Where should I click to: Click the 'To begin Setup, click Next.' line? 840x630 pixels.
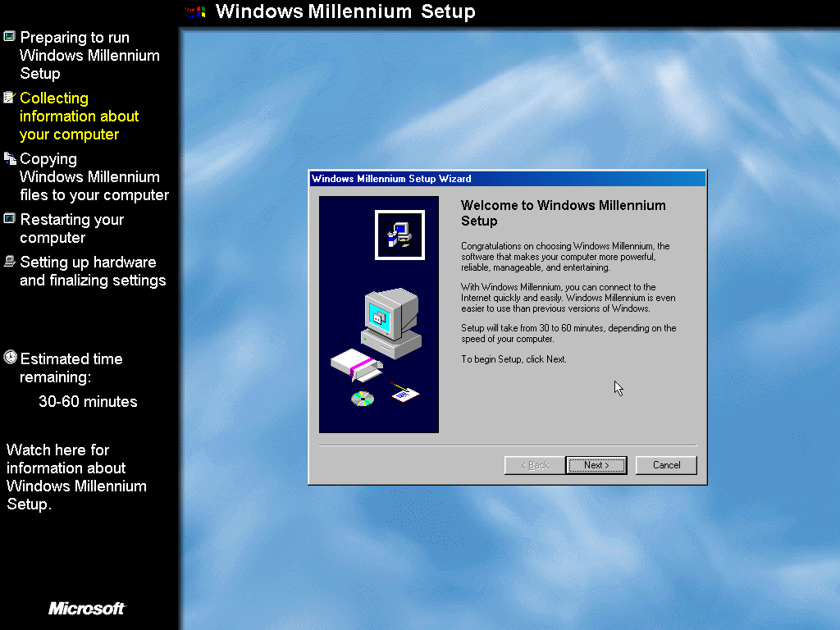coord(514,359)
